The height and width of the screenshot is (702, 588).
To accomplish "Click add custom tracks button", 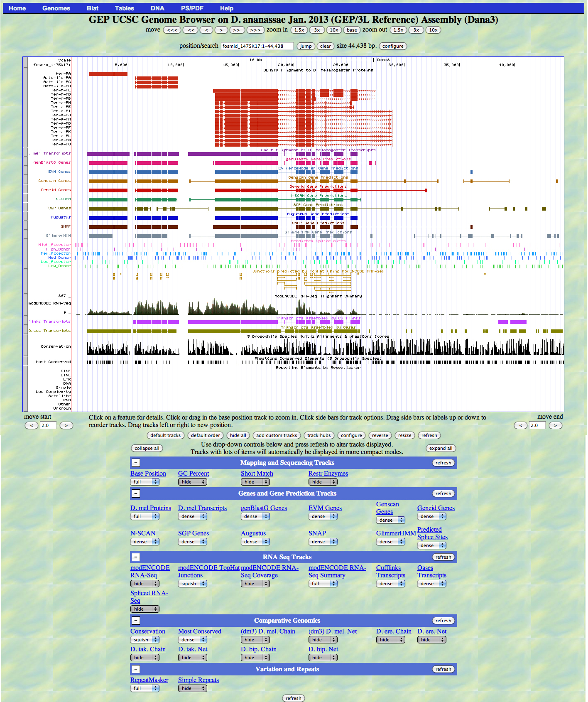I will click(277, 435).
